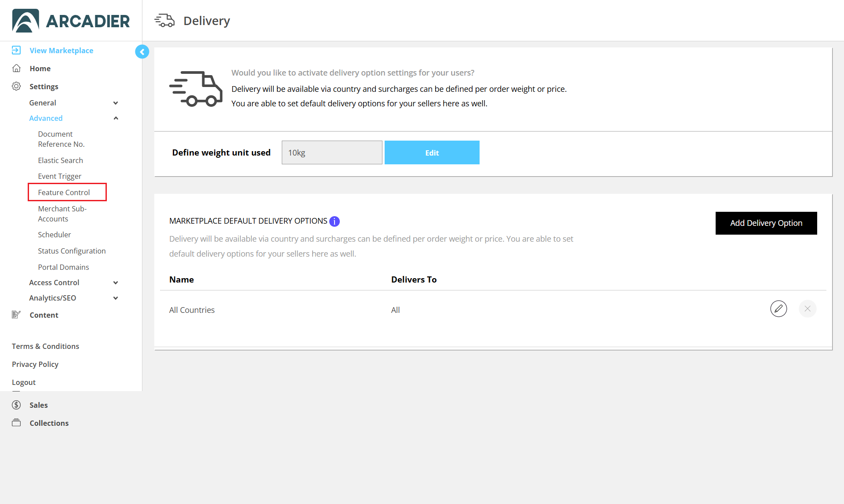This screenshot has height=504, width=844.
Task: Open the Scheduler menu item
Action: click(x=55, y=235)
